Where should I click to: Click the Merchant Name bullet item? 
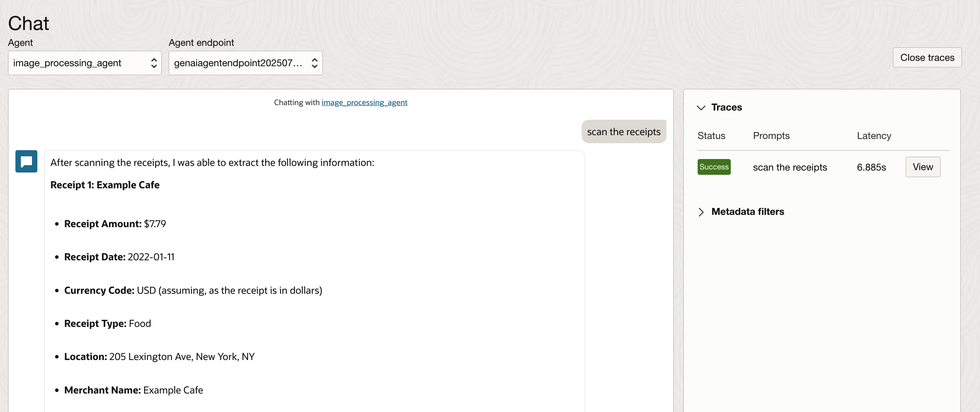point(133,390)
